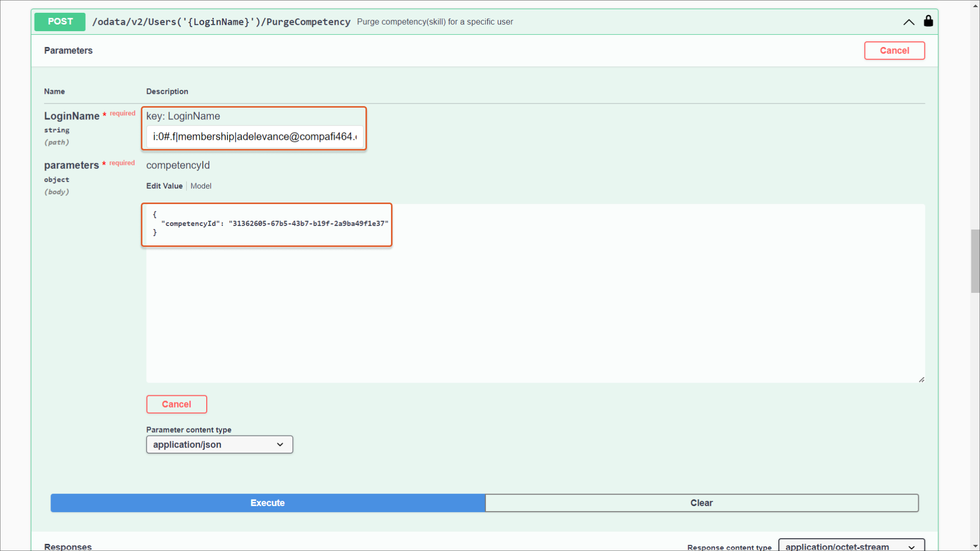
Task: Open the Parameter content type dropdown
Action: (219, 444)
